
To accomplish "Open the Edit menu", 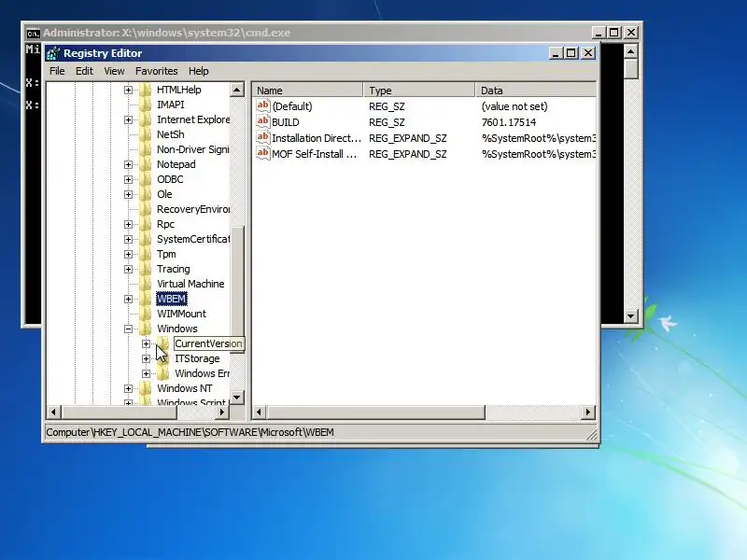I will pos(84,71).
